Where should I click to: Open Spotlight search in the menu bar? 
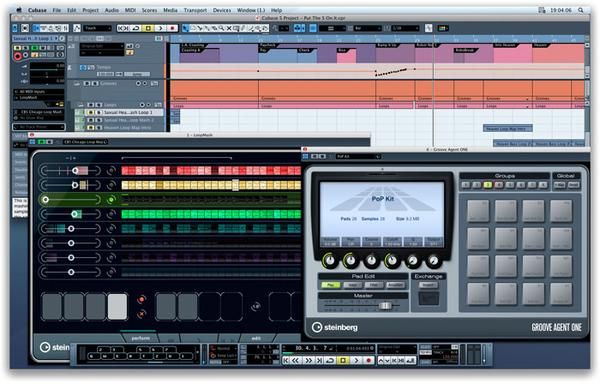581,10
